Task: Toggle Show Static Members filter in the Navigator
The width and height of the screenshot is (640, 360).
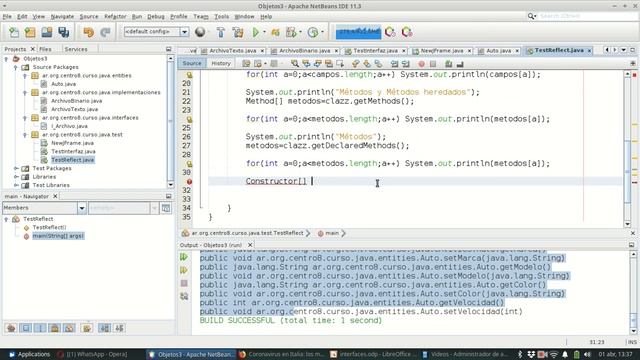Action: tap(40, 328)
